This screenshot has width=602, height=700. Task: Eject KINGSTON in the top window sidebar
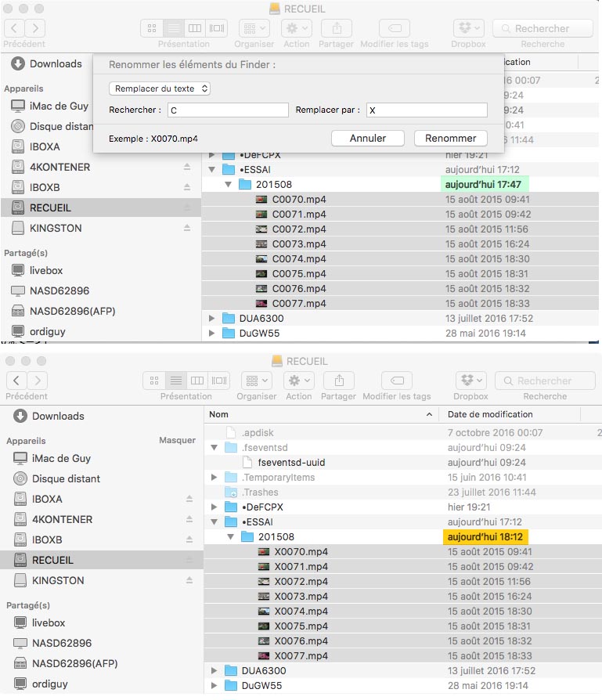pyautogui.click(x=187, y=228)
